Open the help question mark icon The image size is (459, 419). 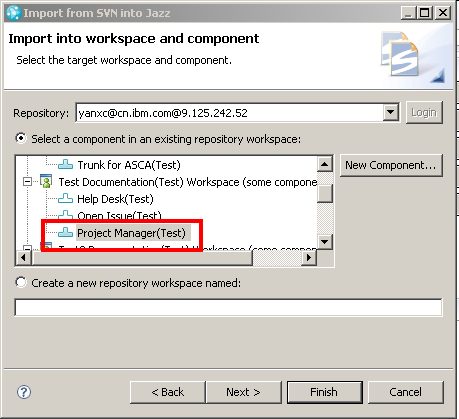[24, 392]
